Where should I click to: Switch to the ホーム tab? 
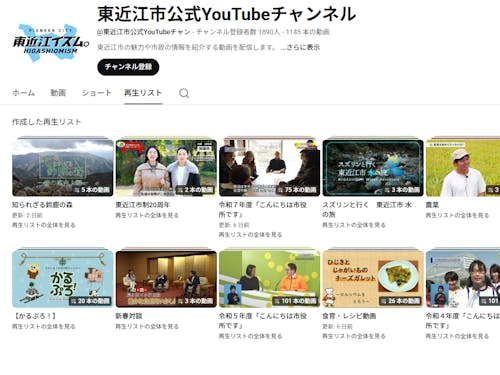23,93
